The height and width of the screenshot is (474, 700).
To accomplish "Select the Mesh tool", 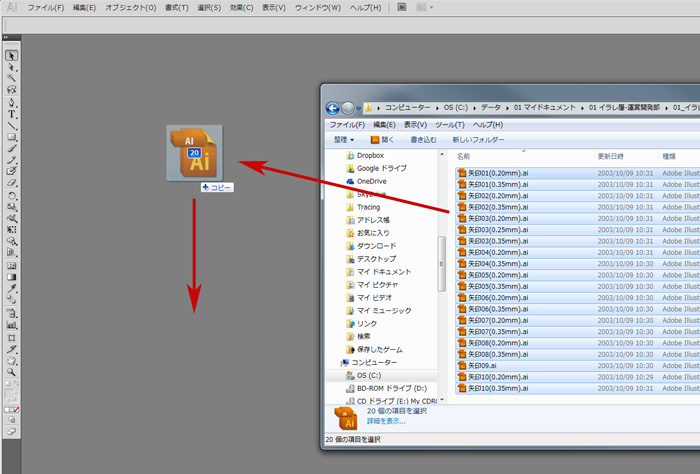I will (12, 266).
